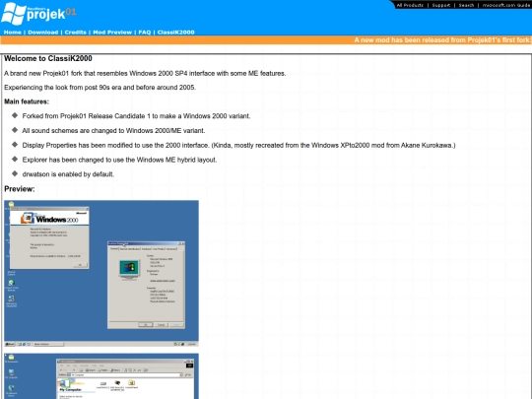
Task: Click the My Computer desktop icon in second preview
Action: click(11, 372)
